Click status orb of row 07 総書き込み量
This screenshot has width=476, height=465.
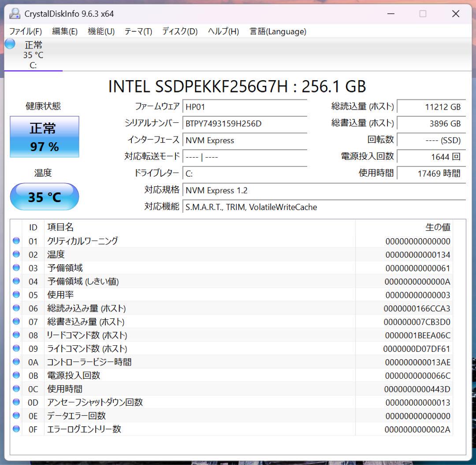click(16, 321)
